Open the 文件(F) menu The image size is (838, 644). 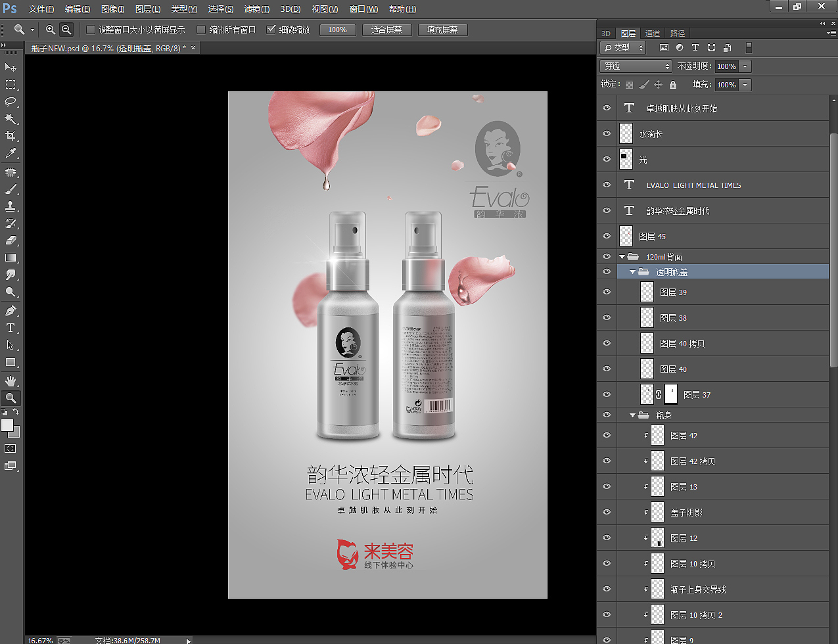41,9
